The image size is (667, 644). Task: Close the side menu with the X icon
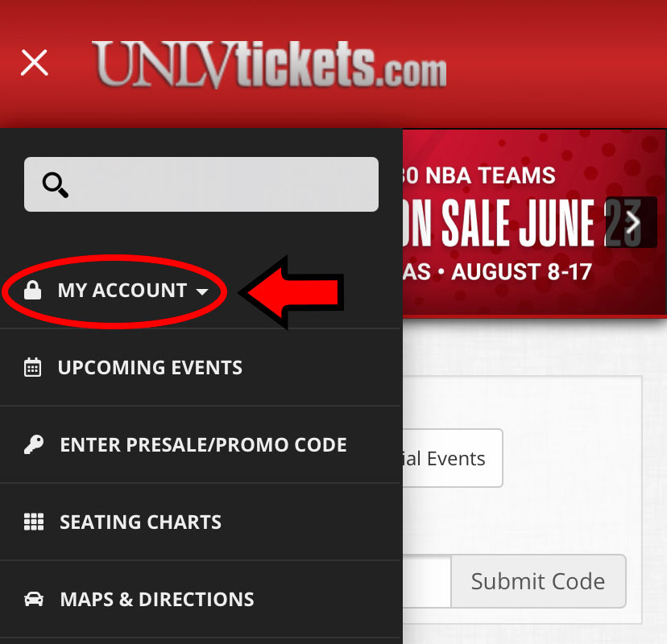tap(35, 63)
